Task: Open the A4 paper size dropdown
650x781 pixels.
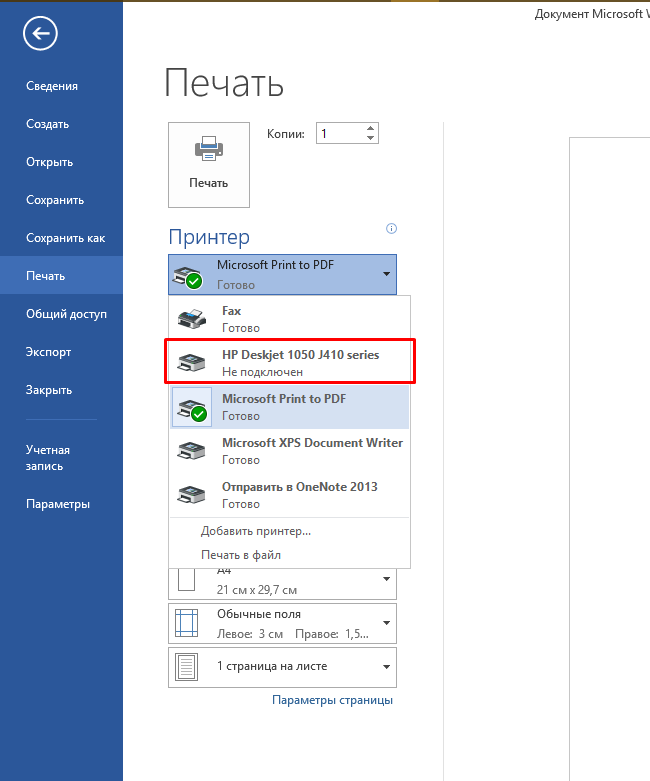Action: [x=282, y=584]
